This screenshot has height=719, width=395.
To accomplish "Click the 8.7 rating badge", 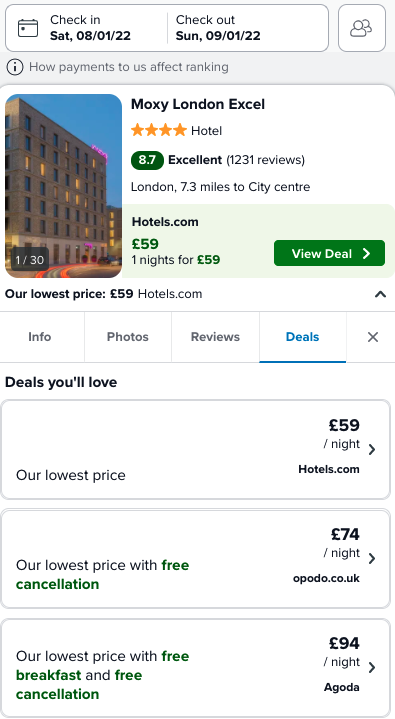I will point(147,160).
